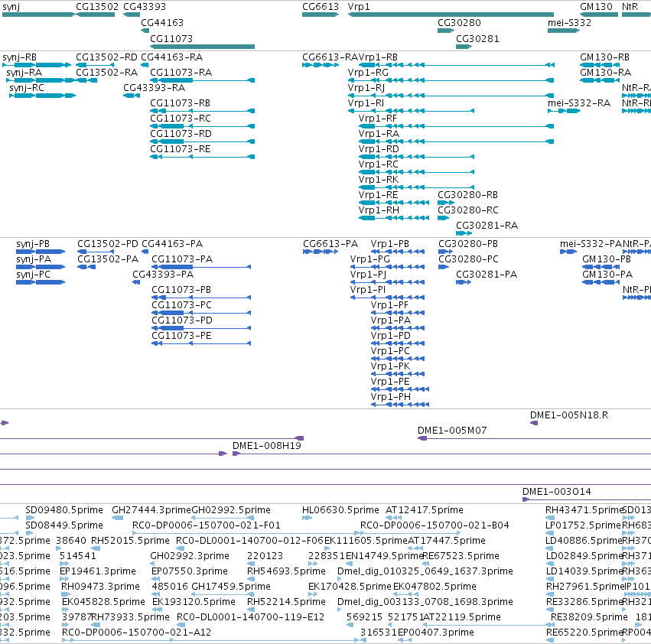Image resolution: width=651 pixels, height=644 pixels.
Task: Select the Vrp1-RH transcript label
Action: click(x=379, y=210)
